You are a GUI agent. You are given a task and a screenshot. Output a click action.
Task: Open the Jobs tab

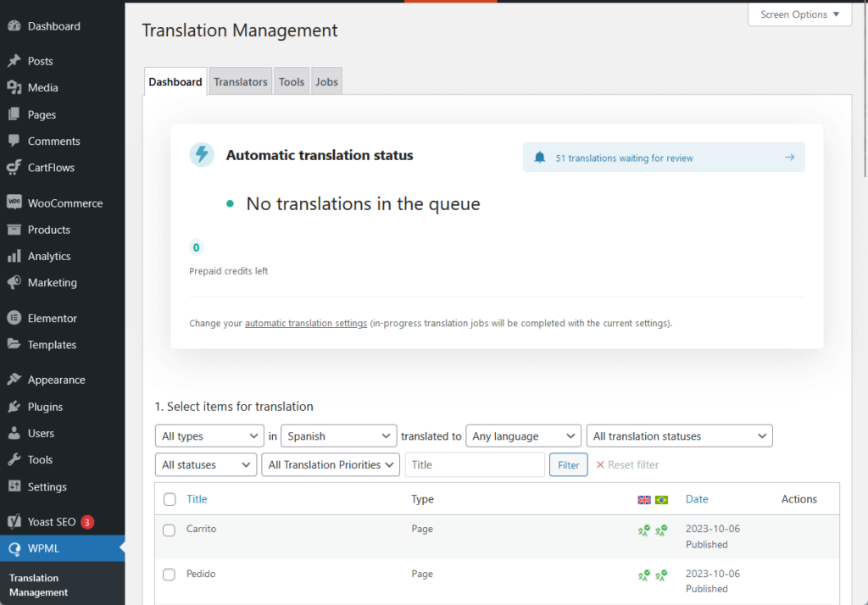point(326,81)
